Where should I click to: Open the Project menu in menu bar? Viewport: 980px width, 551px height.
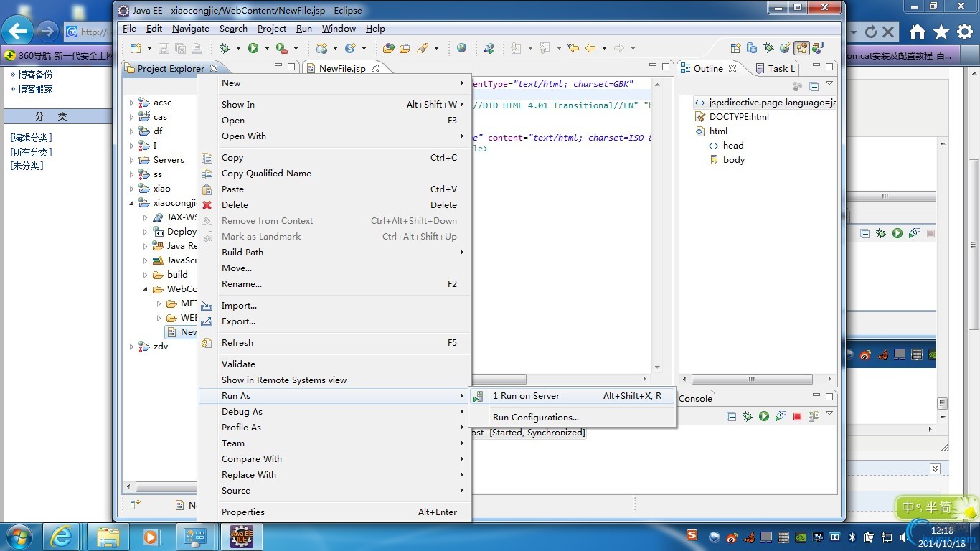(272, 29)
